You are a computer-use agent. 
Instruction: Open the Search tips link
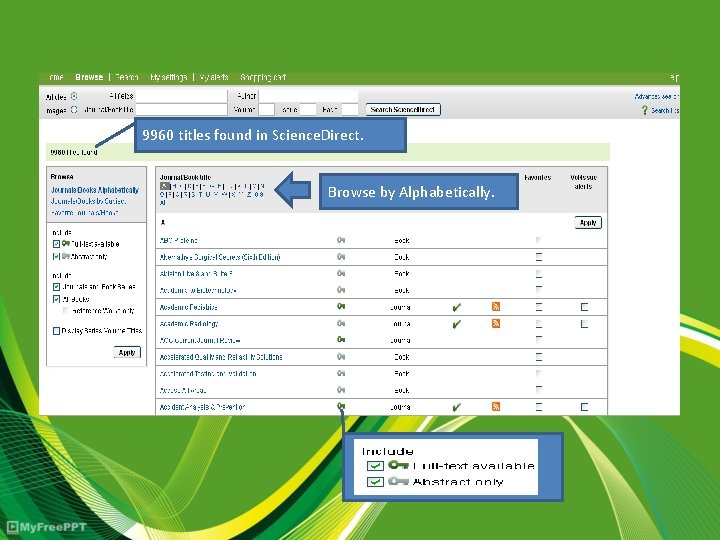(x=664, y=110)
